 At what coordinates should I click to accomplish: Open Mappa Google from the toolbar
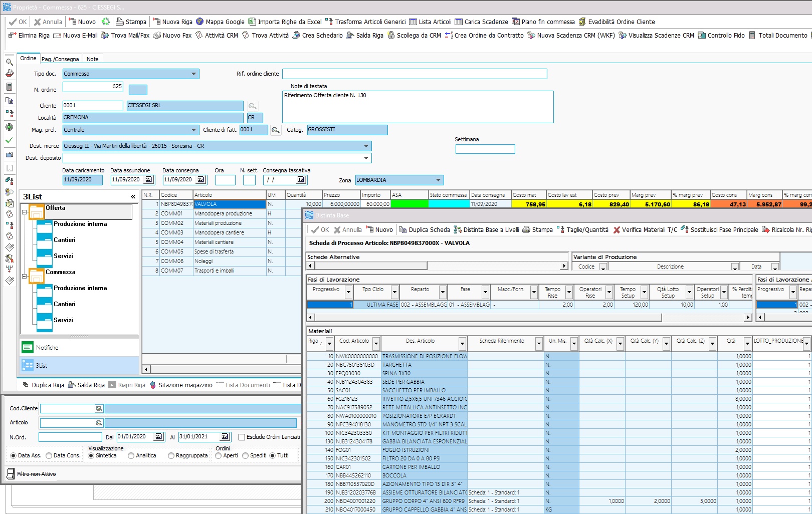click(220, 22)
